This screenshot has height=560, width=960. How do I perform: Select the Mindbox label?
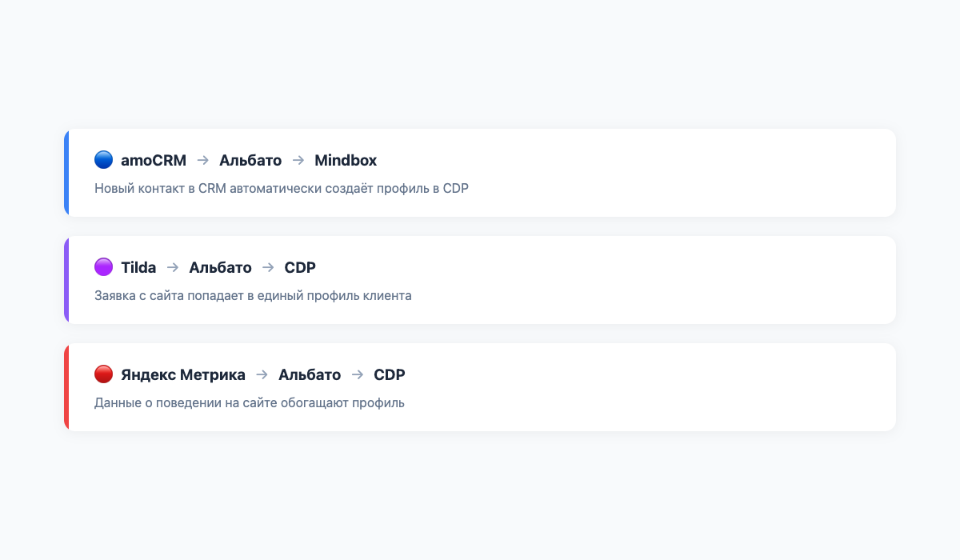pos(346,160)
